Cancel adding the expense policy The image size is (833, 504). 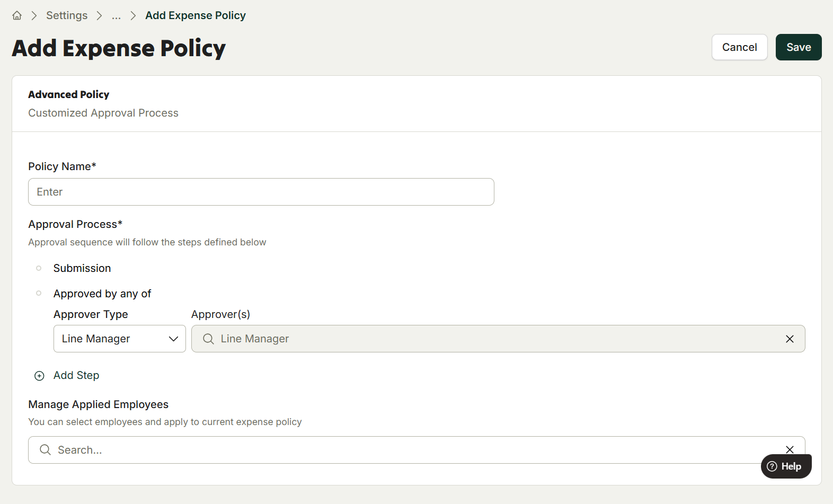pyautogui.click(x=739, y=47)
